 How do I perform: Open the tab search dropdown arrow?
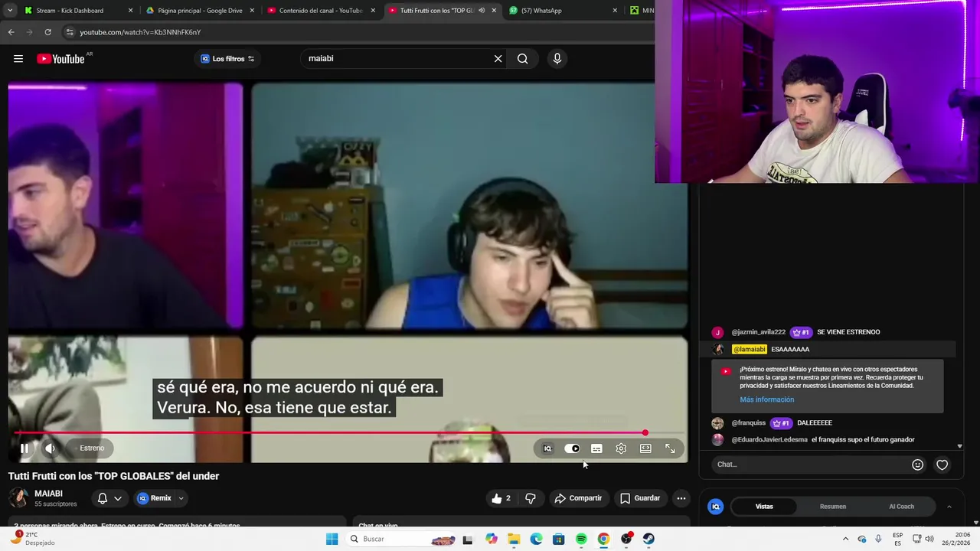click(9, 11)
